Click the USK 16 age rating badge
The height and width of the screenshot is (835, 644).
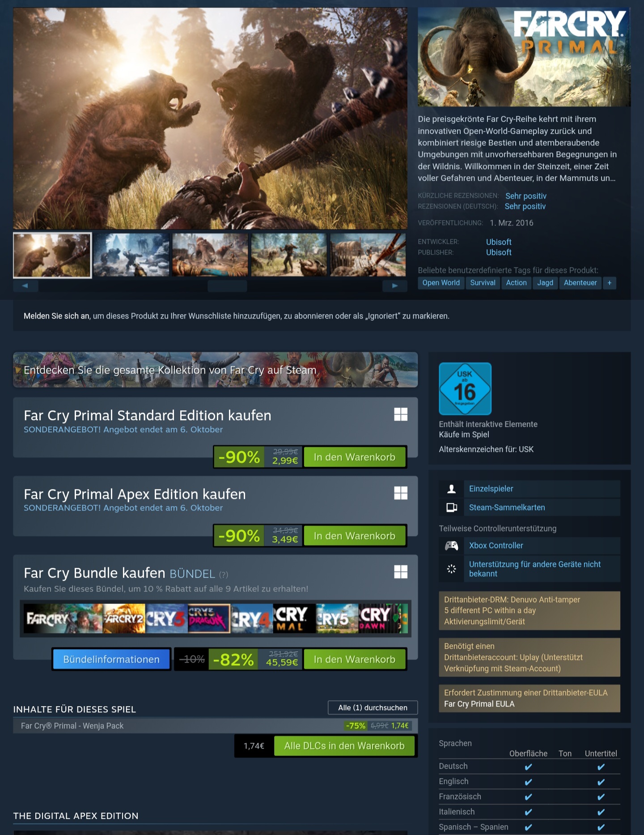[x=465, y=389]
